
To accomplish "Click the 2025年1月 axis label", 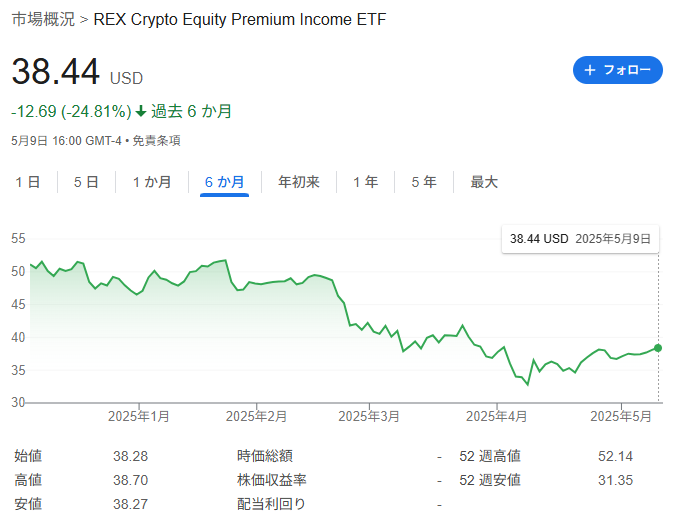I will (x=139, y=416).
